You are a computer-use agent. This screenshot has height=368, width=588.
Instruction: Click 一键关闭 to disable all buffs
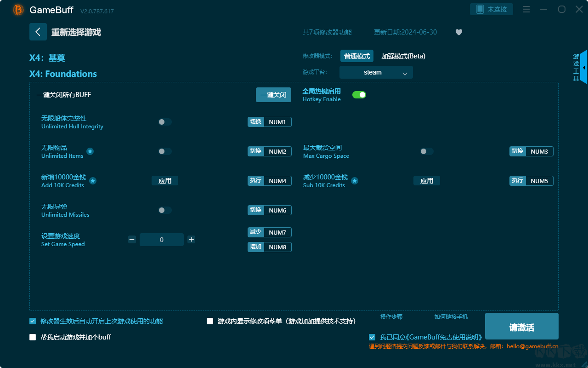(x=273, y=94)
